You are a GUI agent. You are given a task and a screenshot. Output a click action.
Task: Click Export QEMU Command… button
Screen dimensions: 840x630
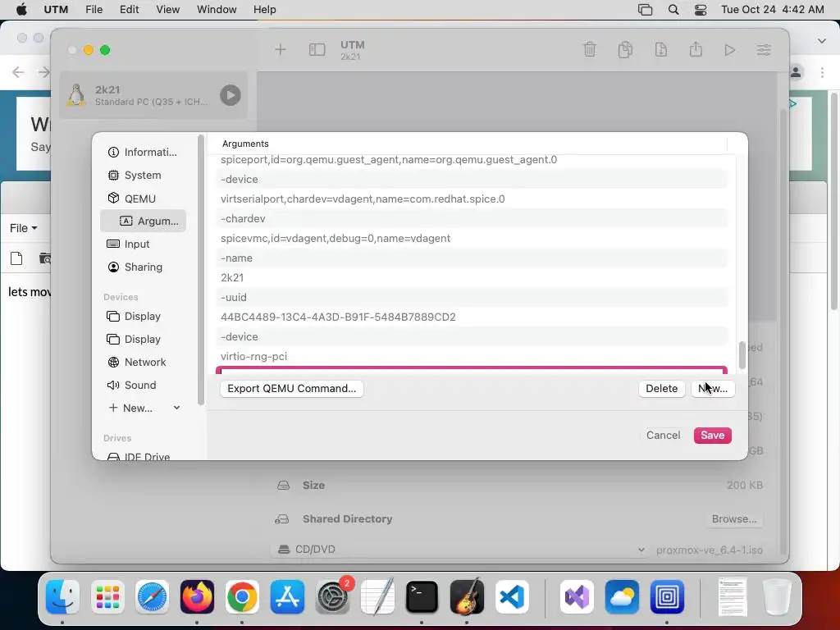tap(291, 388)
